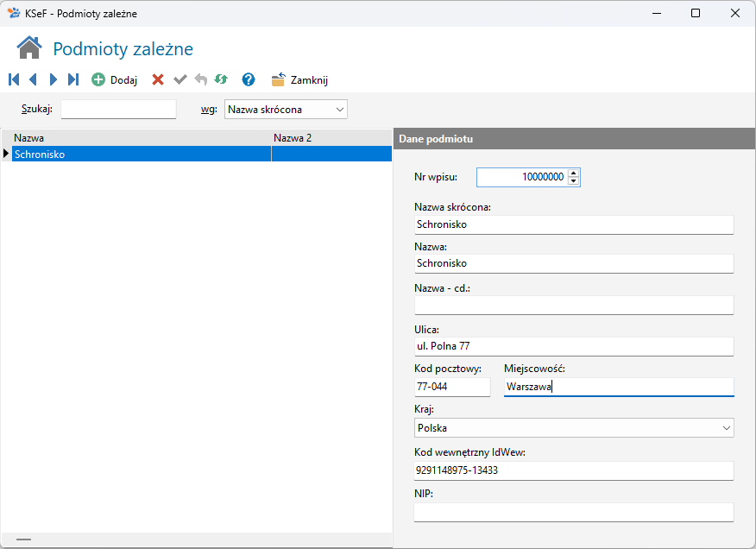Go to the next record
Image resolution: width=756 pixels, height=549 pixels.
tap(54, 79)
